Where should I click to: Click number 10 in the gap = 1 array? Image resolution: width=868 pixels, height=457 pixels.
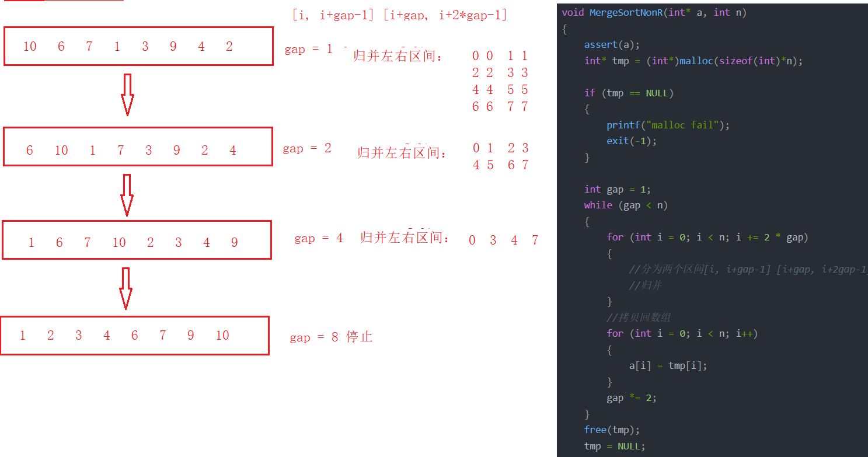click(x=30, y=47)
